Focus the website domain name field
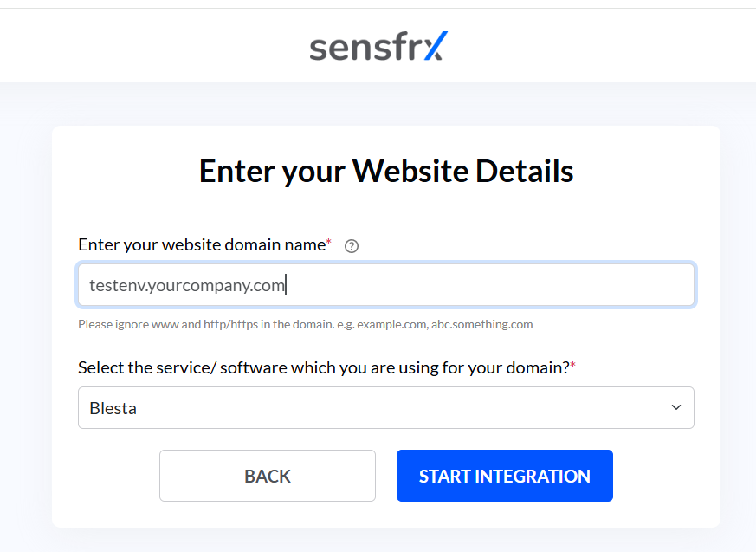Viewport: 756px width, 552px height. tap(385, 285)
